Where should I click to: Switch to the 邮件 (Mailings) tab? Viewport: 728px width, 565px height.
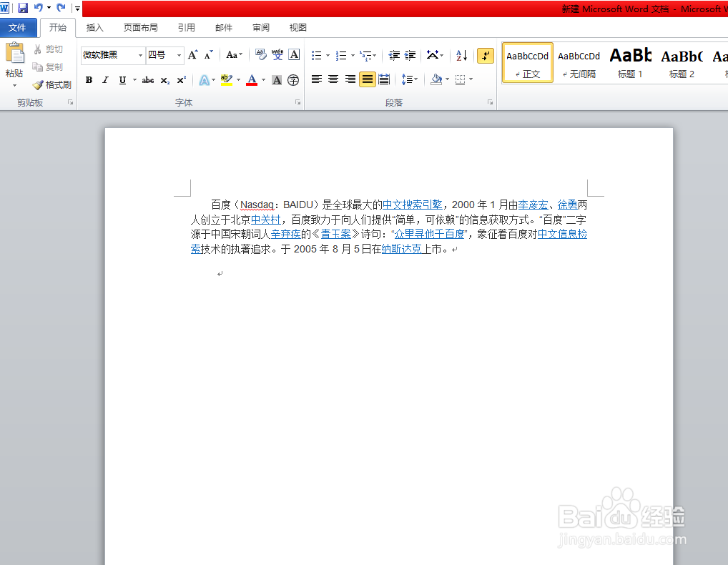[224, 28]
